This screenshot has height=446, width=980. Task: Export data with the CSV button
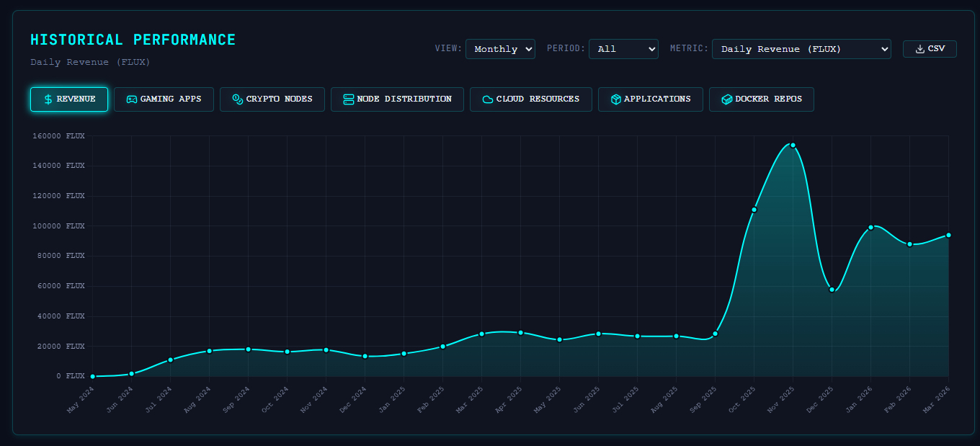point(930,49)
